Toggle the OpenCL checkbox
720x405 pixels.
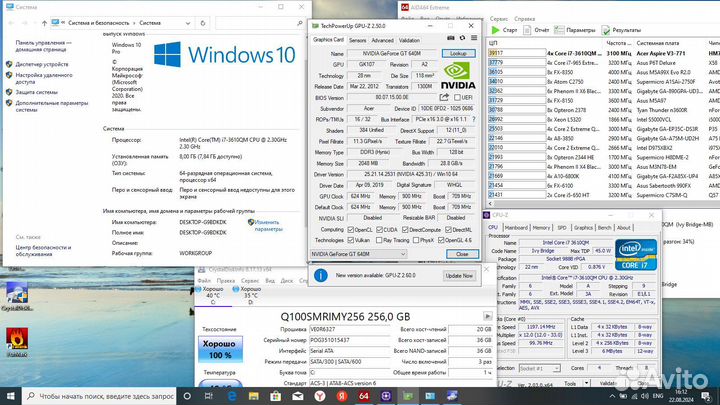point(351,230)
